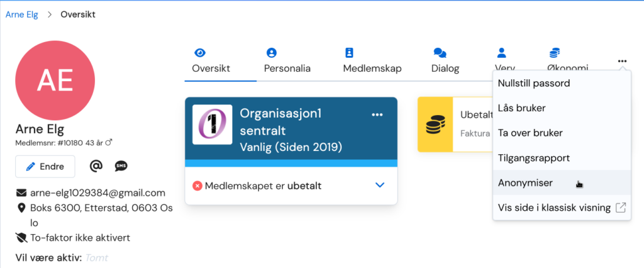
Task: Click the three-dots more menu above the dropdown
Action: tap(622, 61)
